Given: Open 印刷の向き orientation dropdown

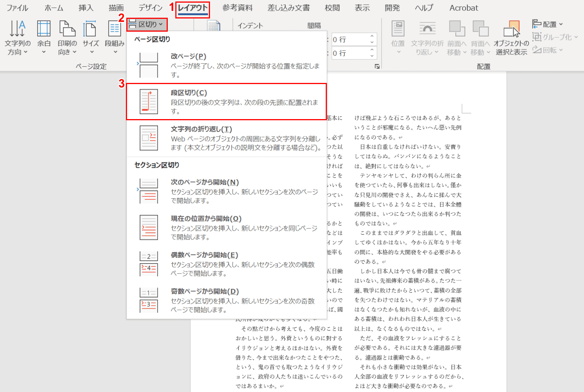Looking at the screenshot, I should pos(67,38).
